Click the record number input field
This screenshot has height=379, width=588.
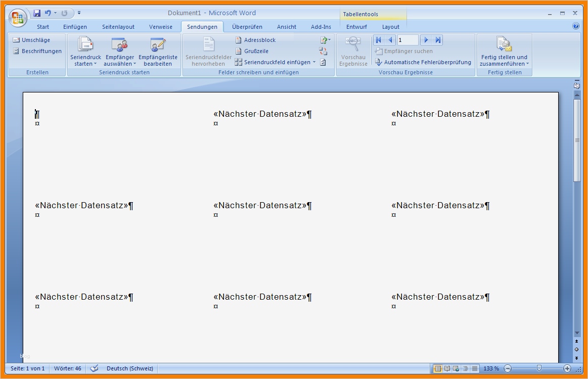[408, 39]
